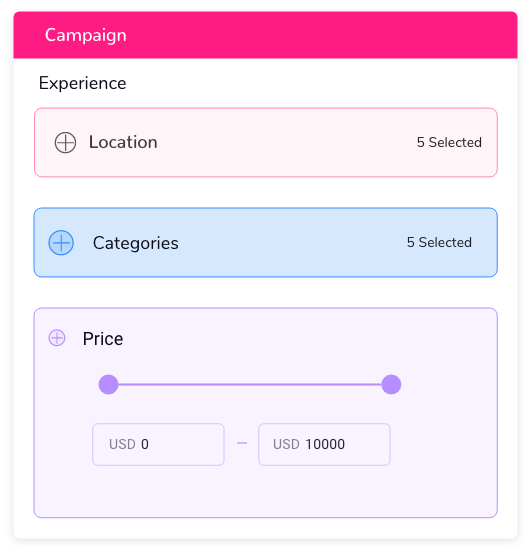The image size is (531, 554).
Task: Click the Price heading text
Action: pyautogui.click(x=103, y=338)
